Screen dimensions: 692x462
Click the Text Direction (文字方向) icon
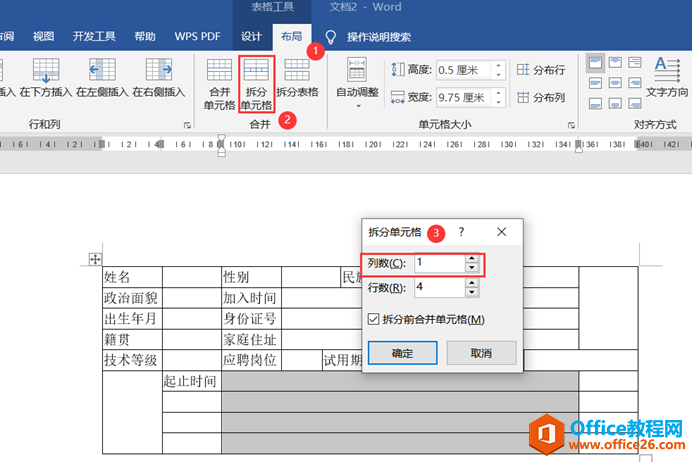[x=667, y=77]
